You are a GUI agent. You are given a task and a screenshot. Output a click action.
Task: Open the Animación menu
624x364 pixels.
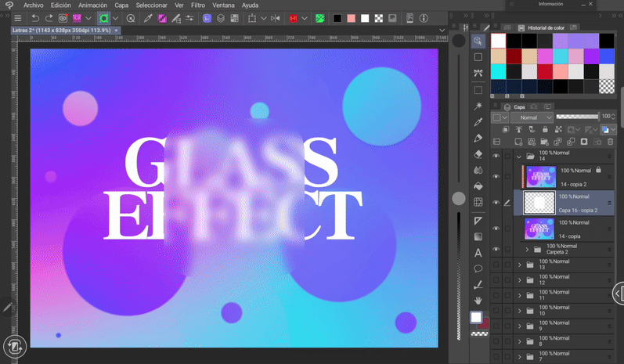(x=92, y=5)
